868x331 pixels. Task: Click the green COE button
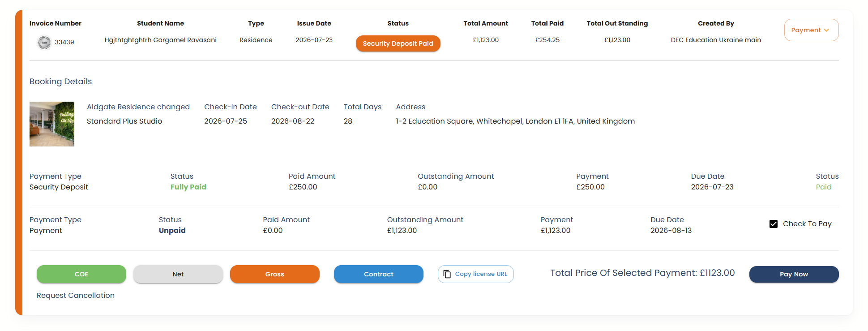[x=81, y=274]
